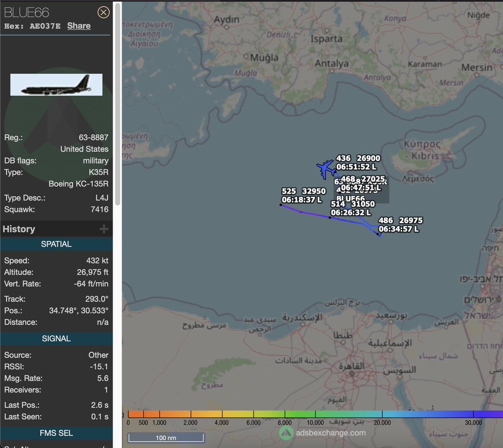The height and width of the screenshot is (448, 503).
Task: Click the Last Pos. value 2.6 s
Action: 100,405
